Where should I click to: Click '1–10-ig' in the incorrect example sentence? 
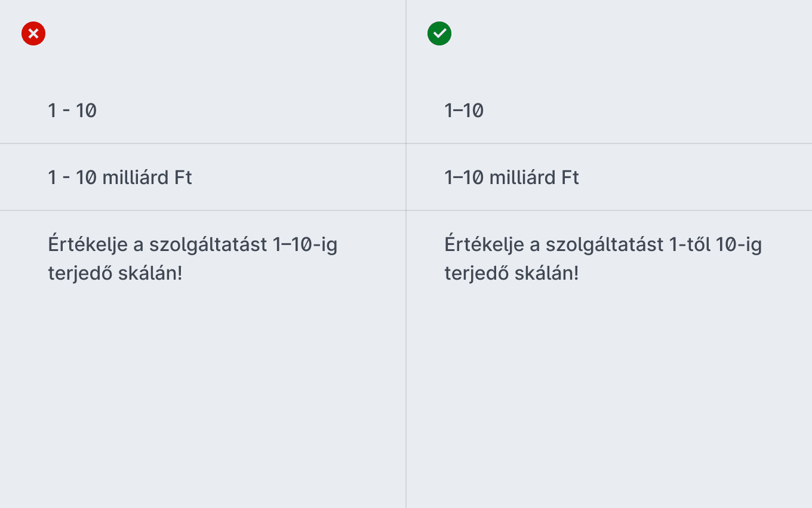pyautogui.click(x=305, y=244)
